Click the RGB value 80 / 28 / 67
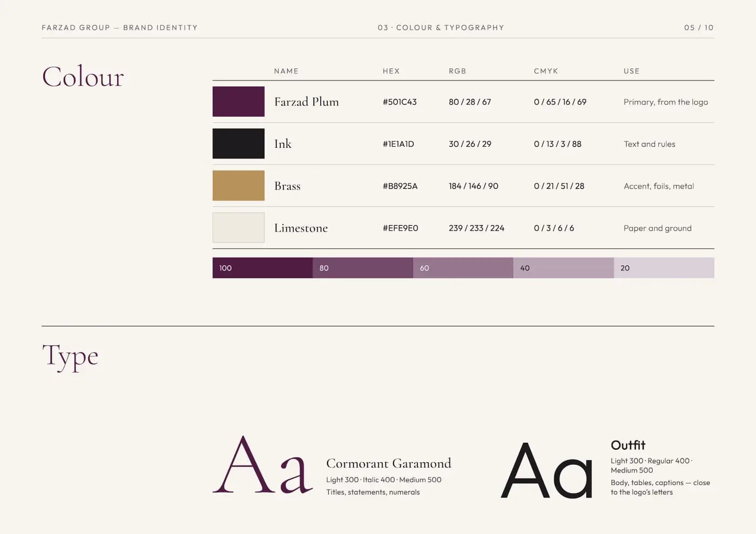This screenshot has width=756, height=534. click(x=470, y=102)
